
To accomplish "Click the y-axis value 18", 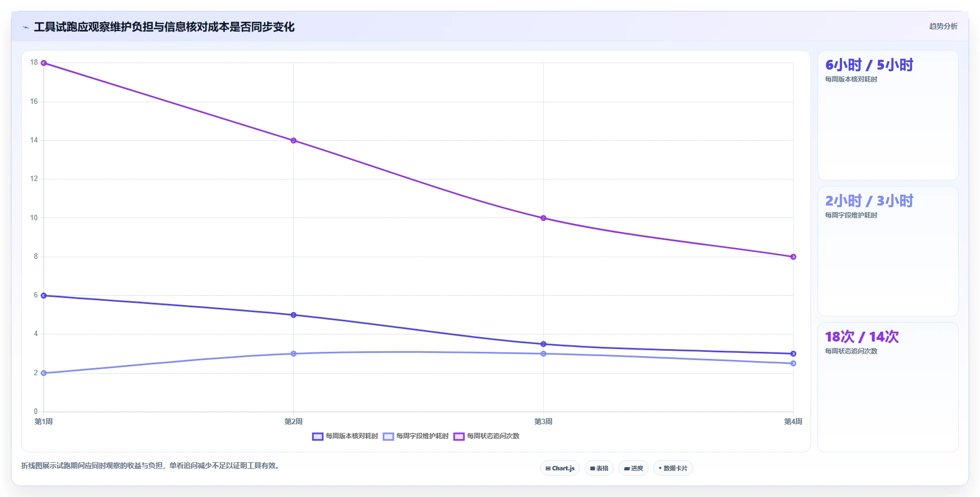I will point(34,63).
